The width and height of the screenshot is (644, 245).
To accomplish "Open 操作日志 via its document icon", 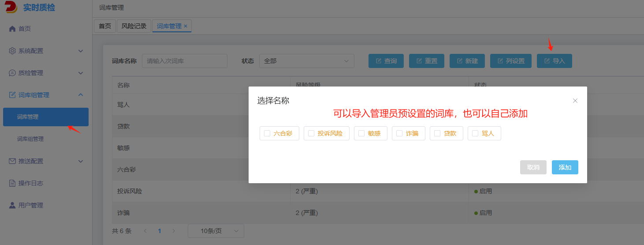I will click(12, 183).
